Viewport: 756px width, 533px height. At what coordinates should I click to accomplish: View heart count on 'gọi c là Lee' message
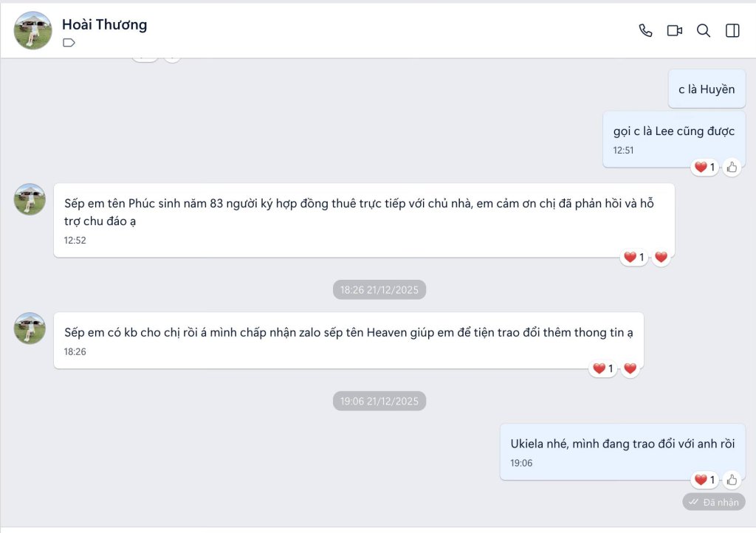(705, 168)
